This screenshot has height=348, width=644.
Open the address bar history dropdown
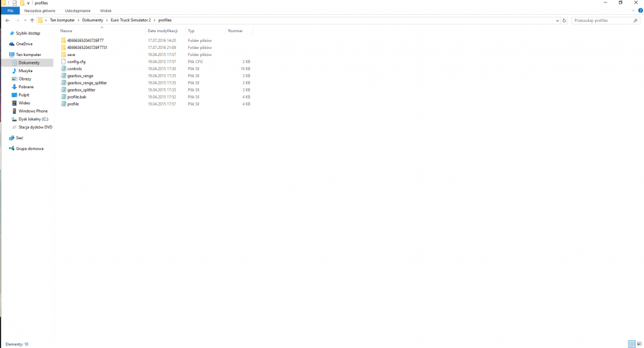pos(557,20)
